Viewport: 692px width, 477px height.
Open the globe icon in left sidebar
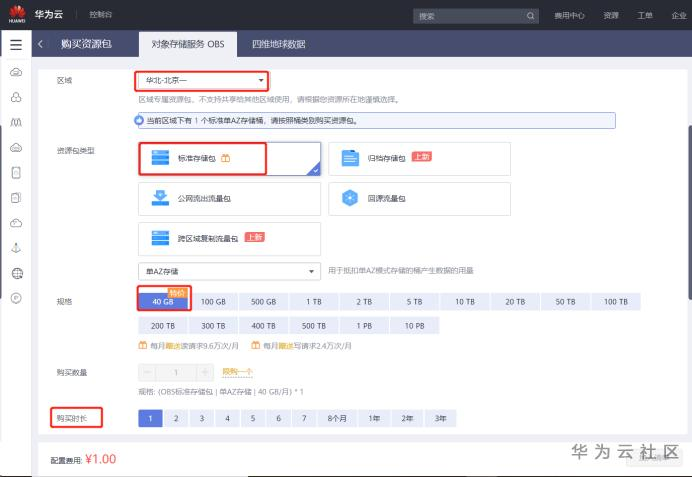coord(17,274)
